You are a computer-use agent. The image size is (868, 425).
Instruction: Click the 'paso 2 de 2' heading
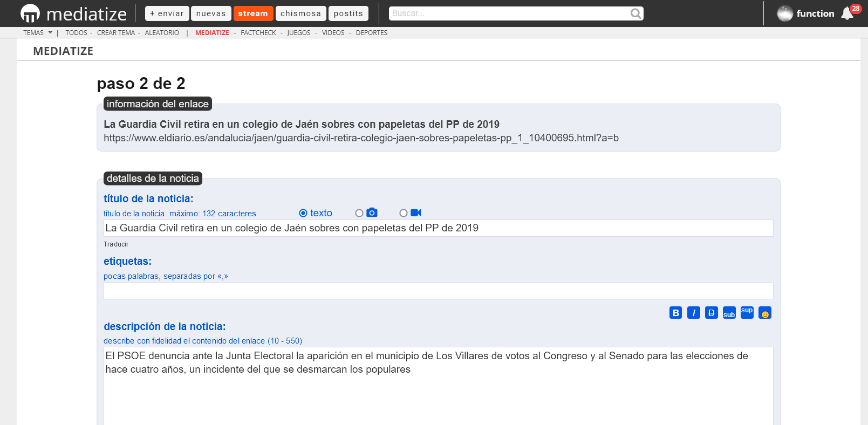coord(141,84)
